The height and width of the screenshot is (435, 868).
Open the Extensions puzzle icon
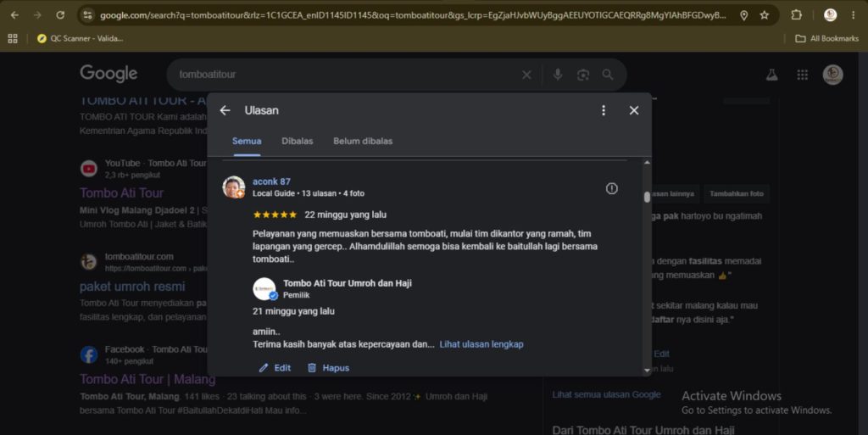(x=796, y=15)
